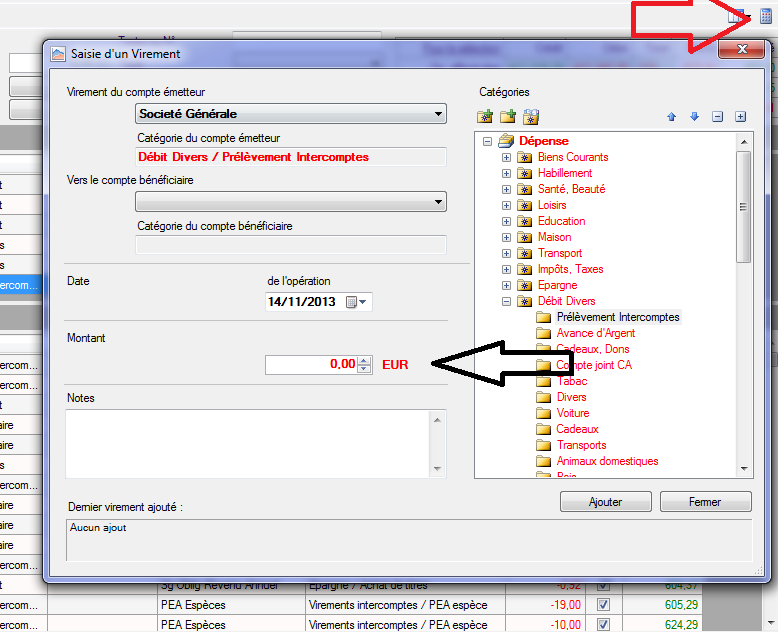Toggle checkbox in the -19,00 PEA Espèces row
This screenshot has height=632, width=778.
tap(603, 605)
